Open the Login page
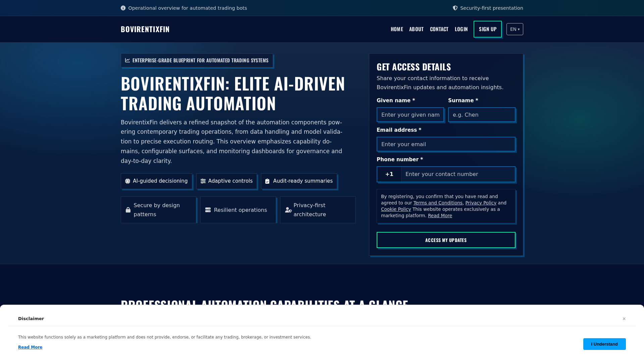644x362 pixels. click(x=461, y=29)
